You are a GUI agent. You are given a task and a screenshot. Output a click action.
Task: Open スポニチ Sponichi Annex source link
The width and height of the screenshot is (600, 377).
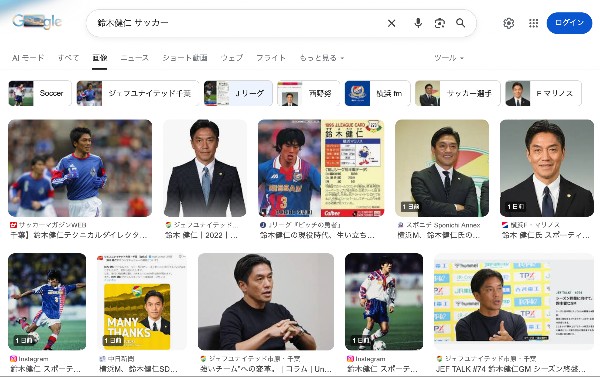[x=439, y=225]
